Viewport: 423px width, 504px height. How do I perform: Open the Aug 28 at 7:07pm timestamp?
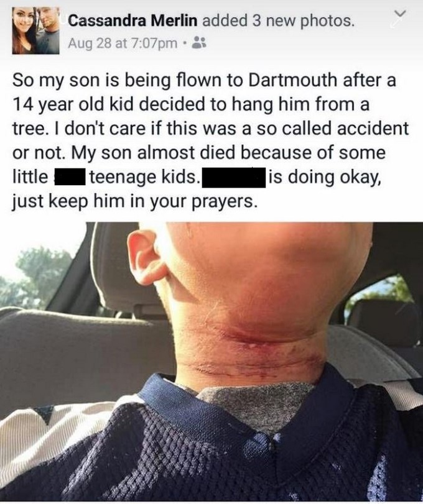(x=123, y=43)
